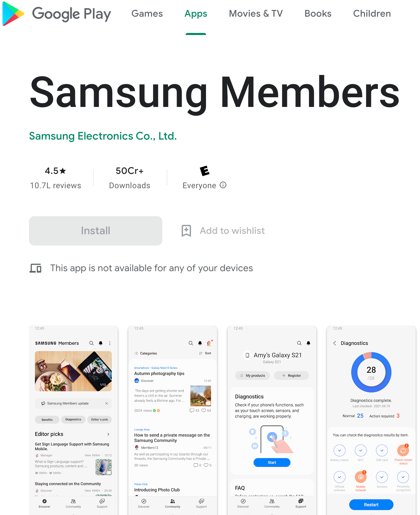This screenshot has width=420, height=515.
Task: Open the Games tab
Action: click(147, 14)
